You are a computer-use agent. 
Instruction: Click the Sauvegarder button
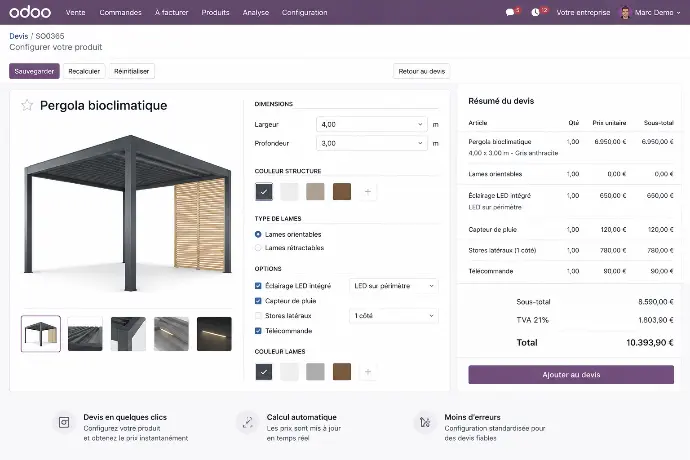pos(34,71)
